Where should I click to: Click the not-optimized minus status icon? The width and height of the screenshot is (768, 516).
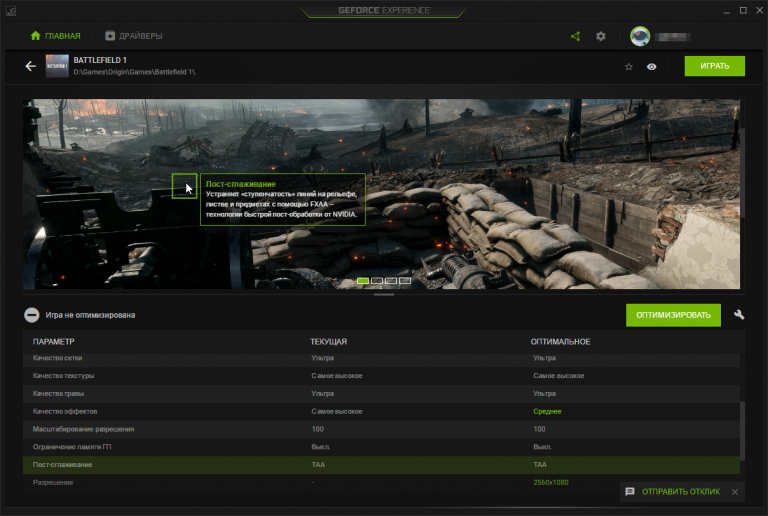click(x=32, y=315)
